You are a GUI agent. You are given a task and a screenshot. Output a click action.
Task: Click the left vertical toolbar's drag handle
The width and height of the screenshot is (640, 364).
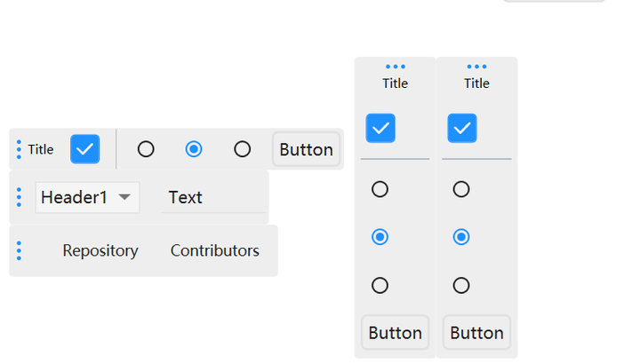[395, 67]
